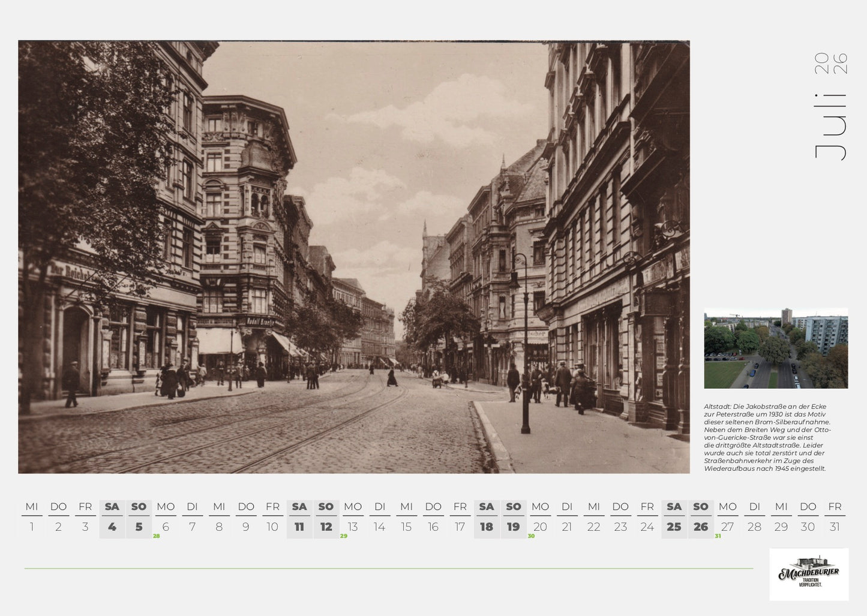Click the last date 31 under "FR"
This screenshot has width=867, height=616.
coord(835,527)
